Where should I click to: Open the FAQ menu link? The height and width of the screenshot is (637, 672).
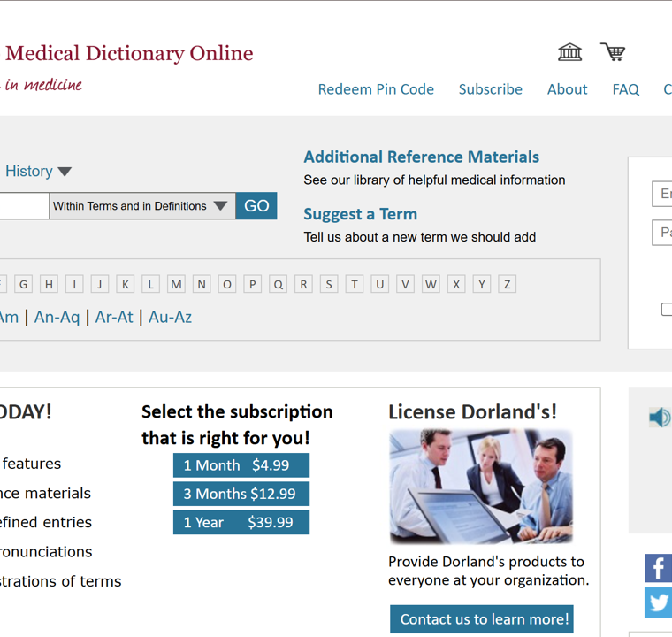click(625, 89)
